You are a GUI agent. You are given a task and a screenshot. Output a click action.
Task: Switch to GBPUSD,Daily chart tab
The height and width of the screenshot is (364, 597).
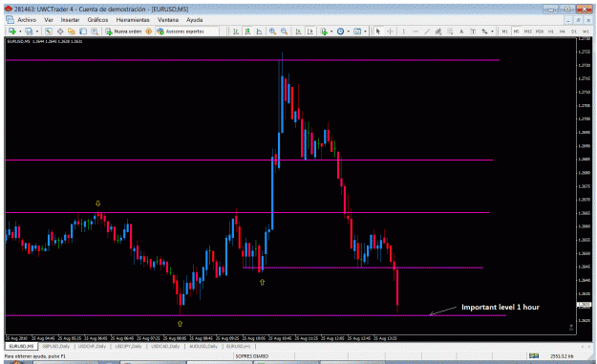[56, 346]
